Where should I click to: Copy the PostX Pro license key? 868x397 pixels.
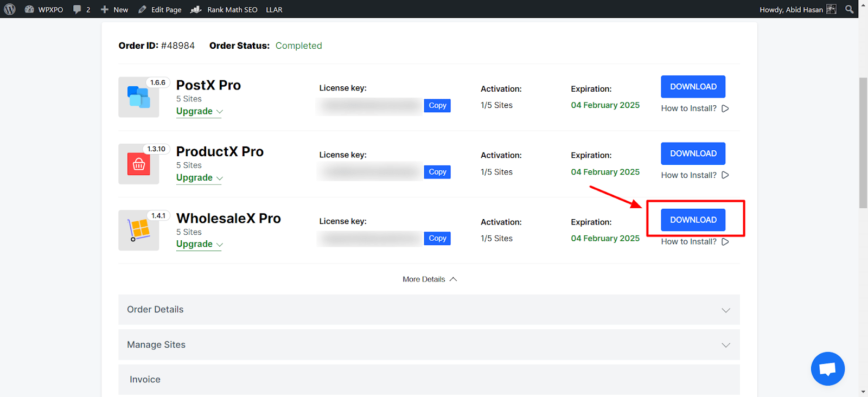point(437,105)
